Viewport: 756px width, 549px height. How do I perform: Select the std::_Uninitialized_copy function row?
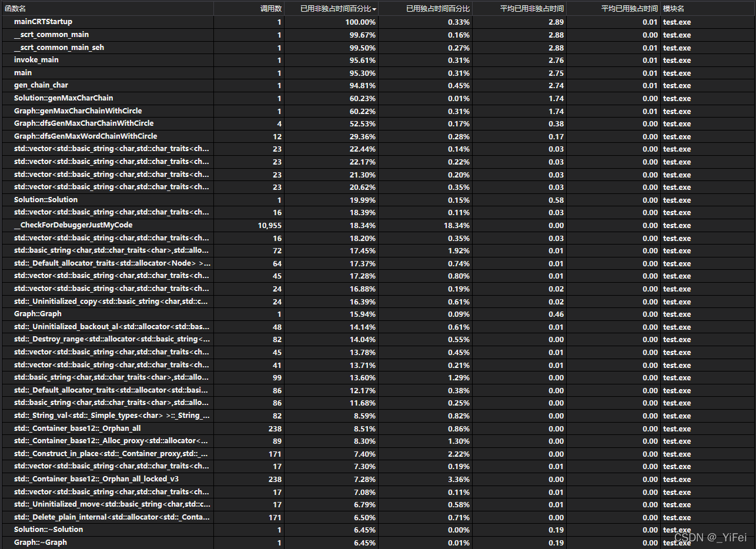[x=378, y=302]
